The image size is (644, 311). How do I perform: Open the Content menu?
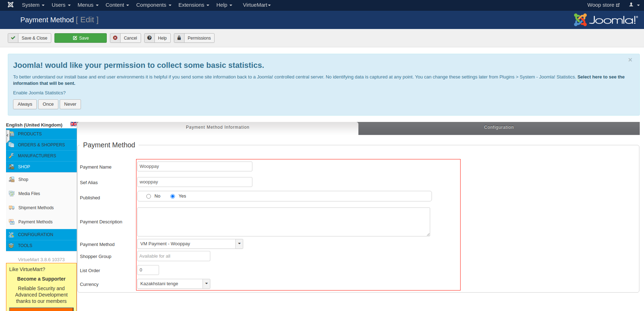coord(117,5)
